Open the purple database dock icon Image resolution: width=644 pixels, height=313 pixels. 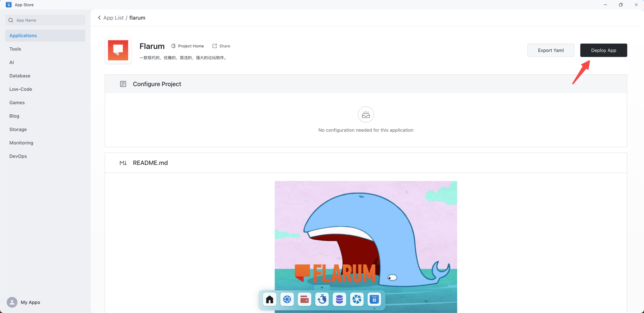tap(339, 299)
